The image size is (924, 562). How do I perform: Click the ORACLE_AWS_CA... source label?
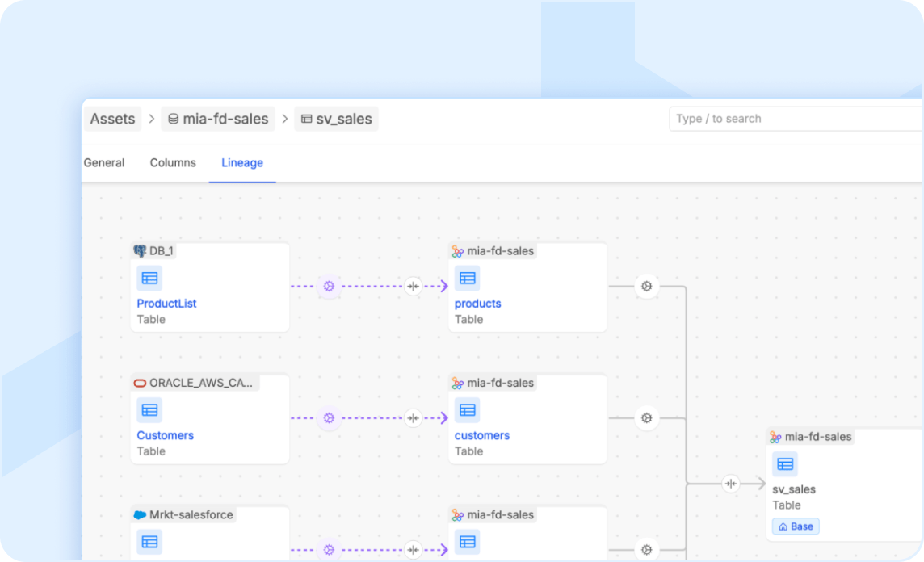(x=201, y=383)
